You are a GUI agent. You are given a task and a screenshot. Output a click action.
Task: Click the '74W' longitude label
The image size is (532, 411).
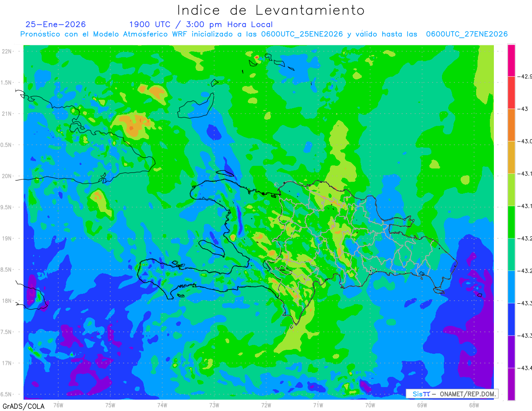click(x=162, y=405)
